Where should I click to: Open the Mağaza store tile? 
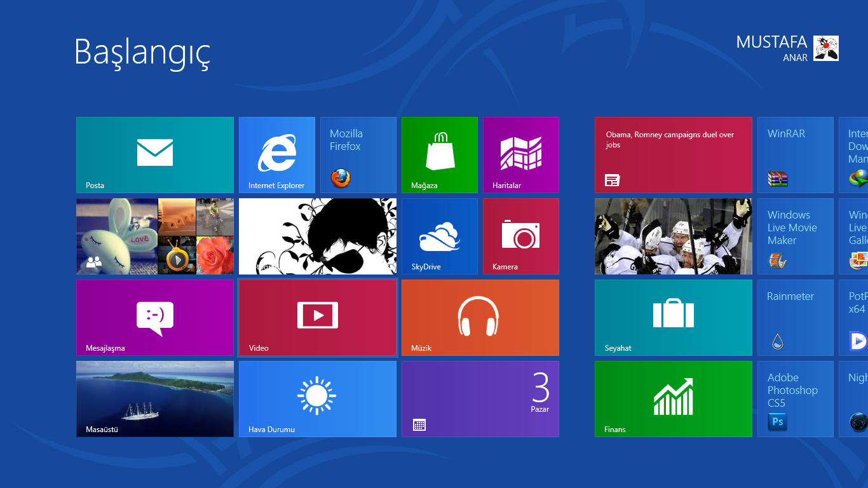click(x=440, y=155)
